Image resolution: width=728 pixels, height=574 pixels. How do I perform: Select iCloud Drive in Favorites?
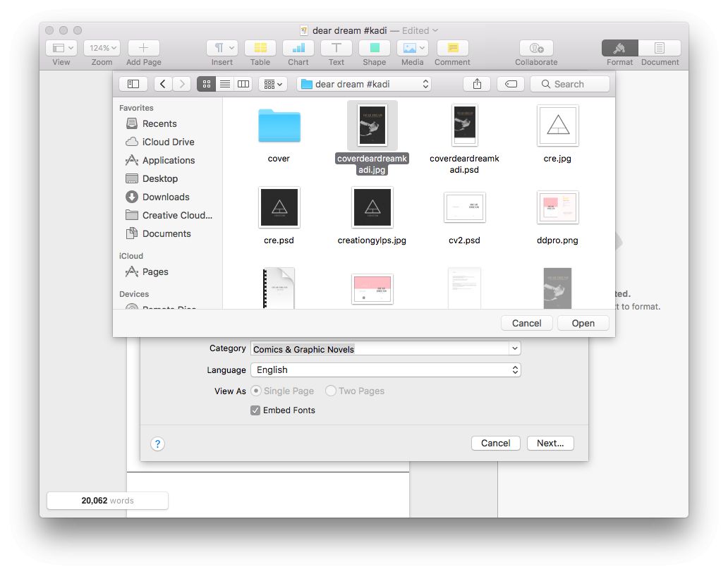(168, 142)
